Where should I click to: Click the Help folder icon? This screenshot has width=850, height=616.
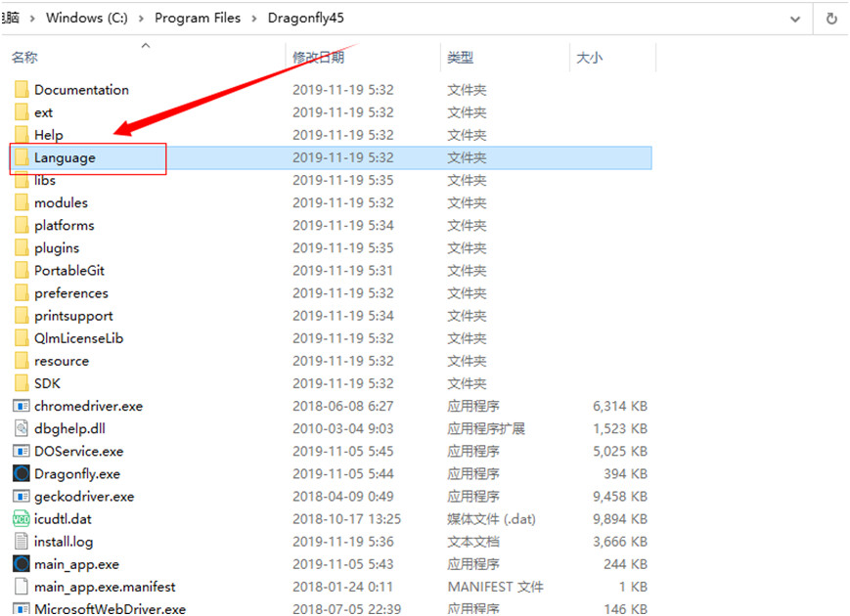pos(22,135)
